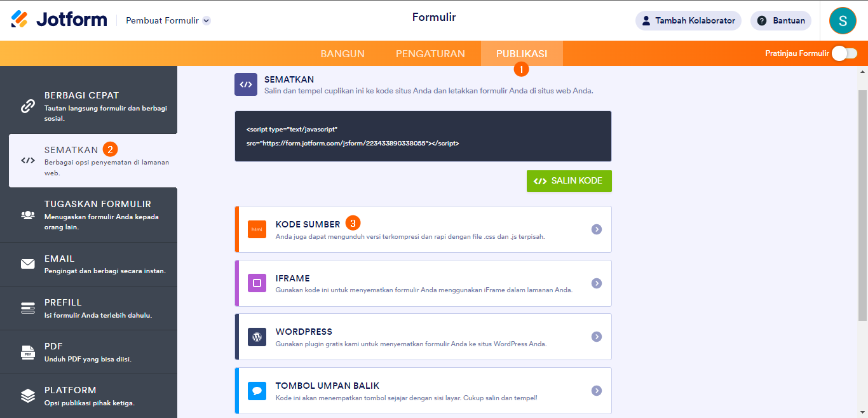Open the Pembuat Formulir dropdown
This screenshot has height=418, width=868.
[168, 20]
